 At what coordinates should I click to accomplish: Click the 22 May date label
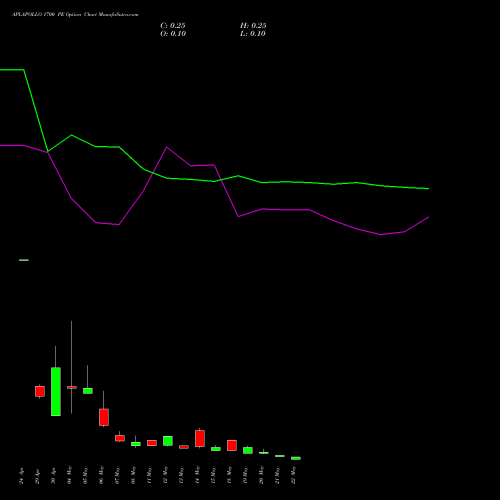[x=293, y=475]
